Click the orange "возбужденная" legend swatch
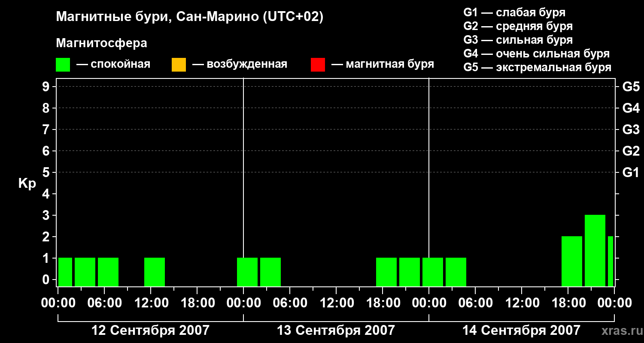Viewport: 644px width, 343px height. (179, 65)
